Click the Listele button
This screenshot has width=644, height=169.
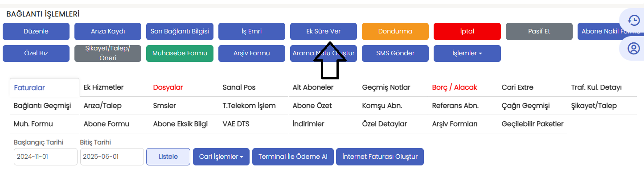coord(168,157)
